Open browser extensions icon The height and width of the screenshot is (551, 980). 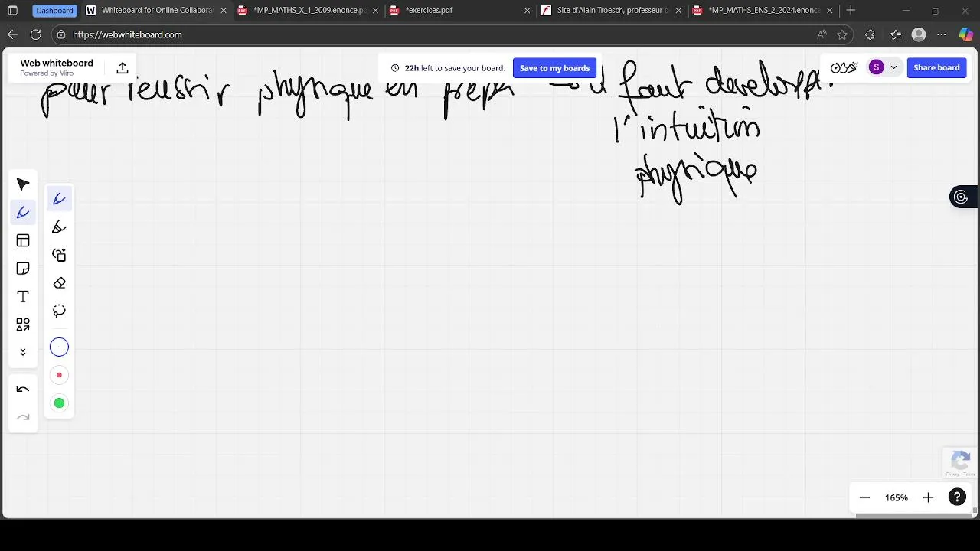coord(870,34)
